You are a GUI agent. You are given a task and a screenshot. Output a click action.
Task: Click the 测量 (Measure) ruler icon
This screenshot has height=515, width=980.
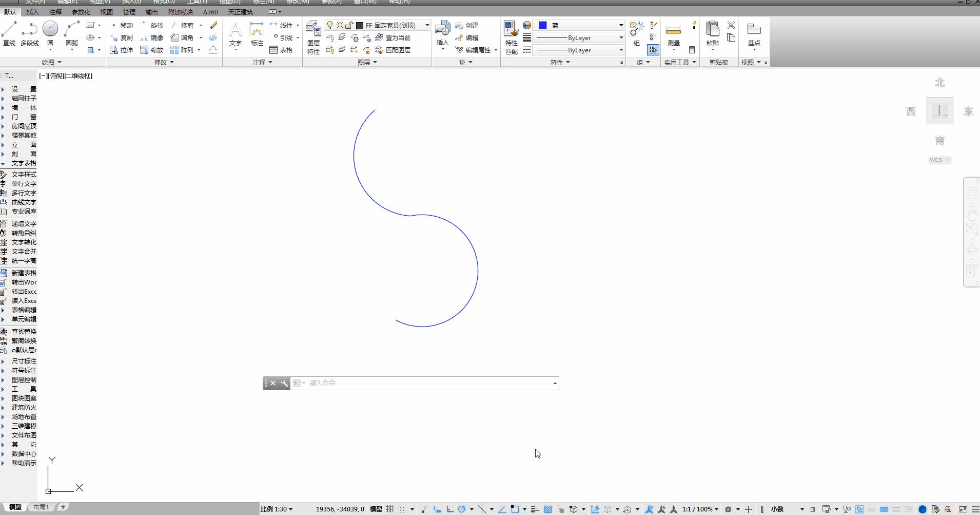(673, 31)
